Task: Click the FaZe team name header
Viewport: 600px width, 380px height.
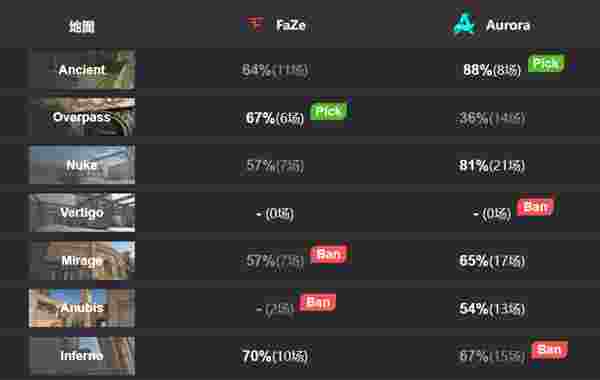Action: pos(291,25)
